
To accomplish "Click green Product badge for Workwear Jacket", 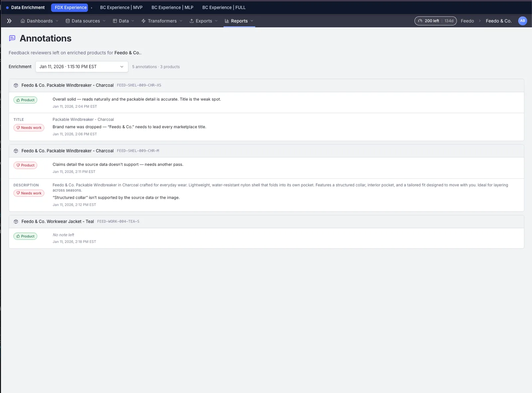I will [25, 236].
